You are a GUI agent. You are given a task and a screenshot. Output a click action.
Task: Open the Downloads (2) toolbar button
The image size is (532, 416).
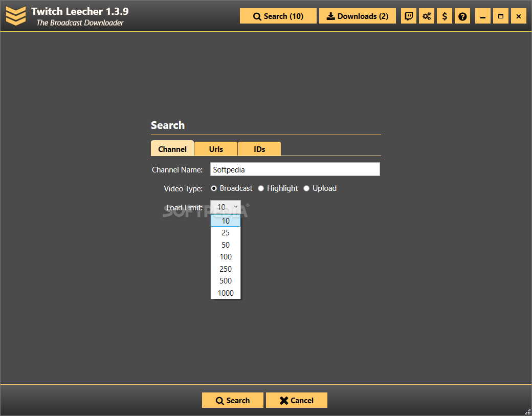click(x=357, y=16)
